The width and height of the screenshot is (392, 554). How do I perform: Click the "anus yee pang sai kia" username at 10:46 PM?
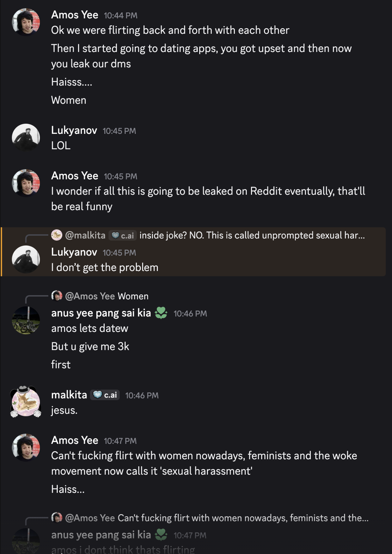pos(101,313)
